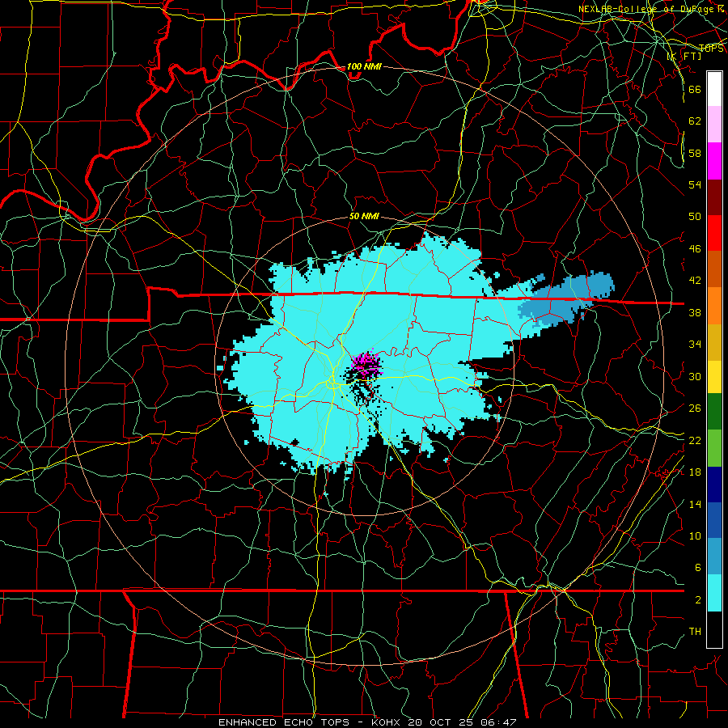Click the 50 NMI range ring label
728x728 pixels.
pos(364,216)
